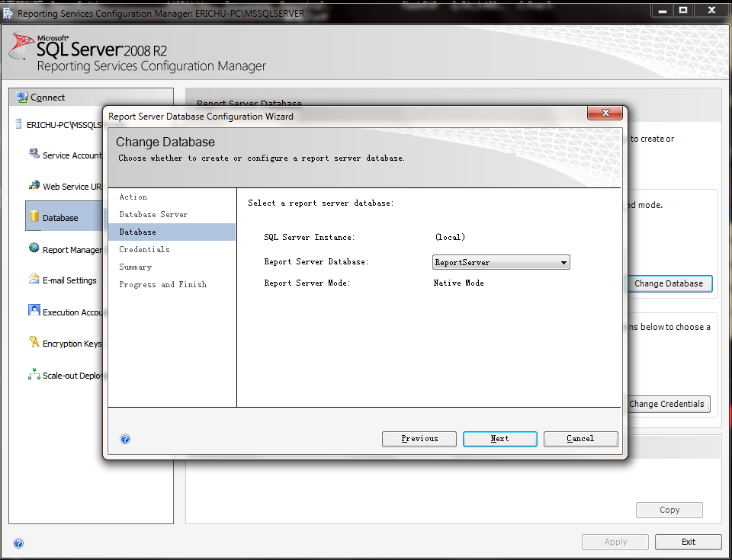Click the wizard help icon
This screenshot has width=732, height=560.
point(125,439)
